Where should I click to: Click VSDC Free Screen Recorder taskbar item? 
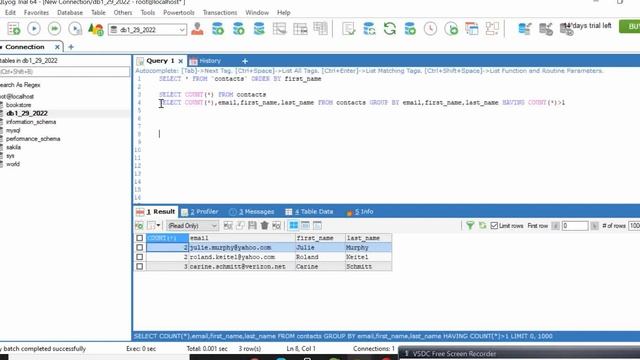pyautogui.click(x=519, y=353)
